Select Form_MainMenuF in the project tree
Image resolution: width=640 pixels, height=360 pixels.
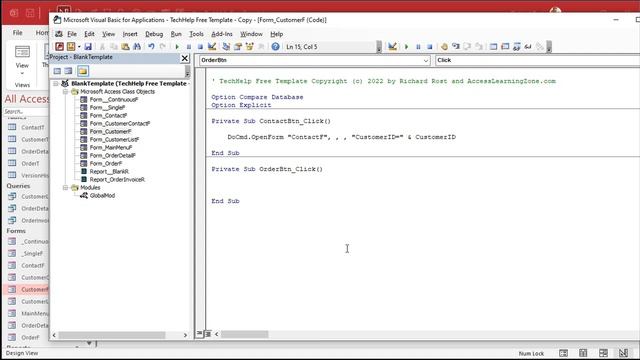pyautogui.click(x=111, y=147)
